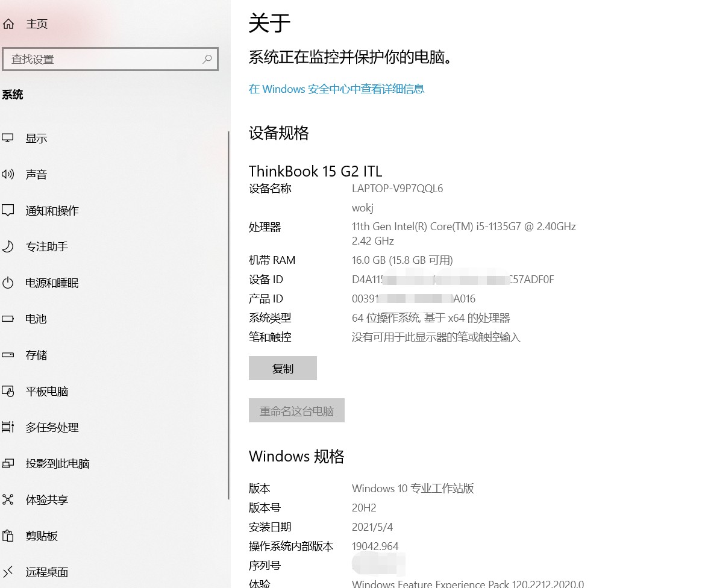Select 剪贴板 in the sidebar
The image size is (705, 588).
tap(42, 536)
